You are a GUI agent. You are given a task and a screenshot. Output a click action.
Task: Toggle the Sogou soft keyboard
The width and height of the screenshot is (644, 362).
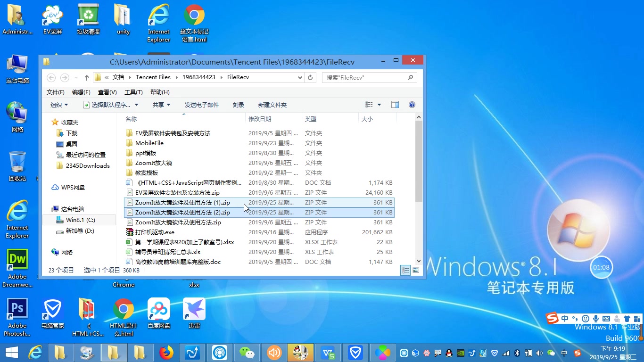coord(605,318)
